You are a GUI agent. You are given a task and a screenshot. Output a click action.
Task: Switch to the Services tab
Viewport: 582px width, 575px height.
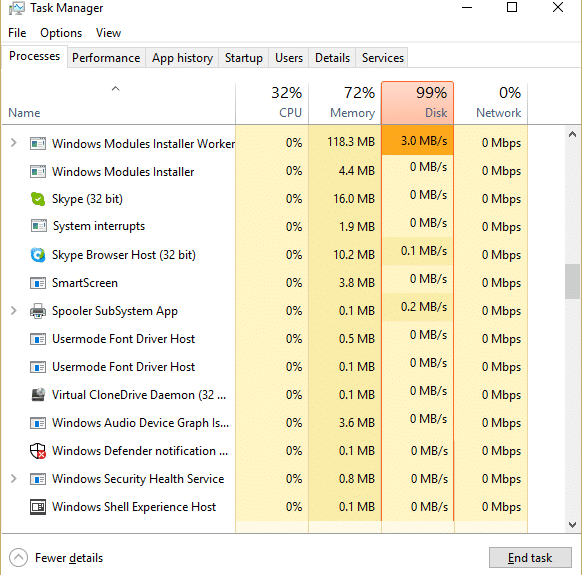click(382, 58)
